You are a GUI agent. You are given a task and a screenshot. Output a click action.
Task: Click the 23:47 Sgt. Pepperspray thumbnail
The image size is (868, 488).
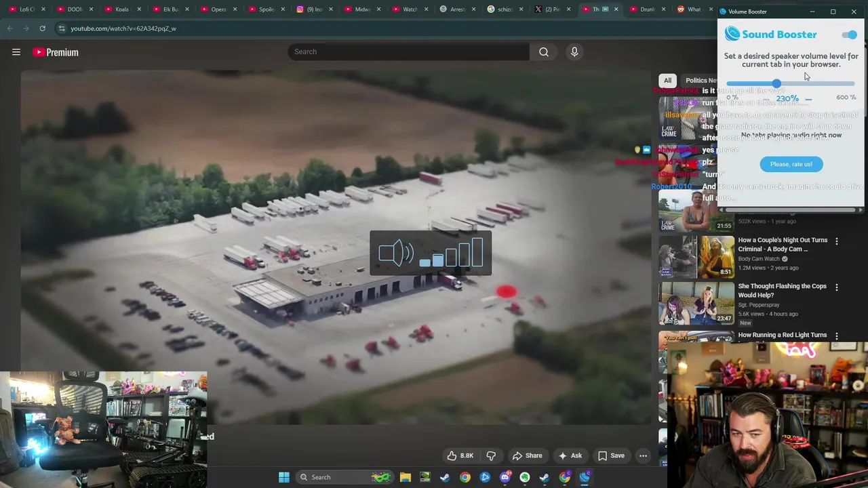coord(696,302)
